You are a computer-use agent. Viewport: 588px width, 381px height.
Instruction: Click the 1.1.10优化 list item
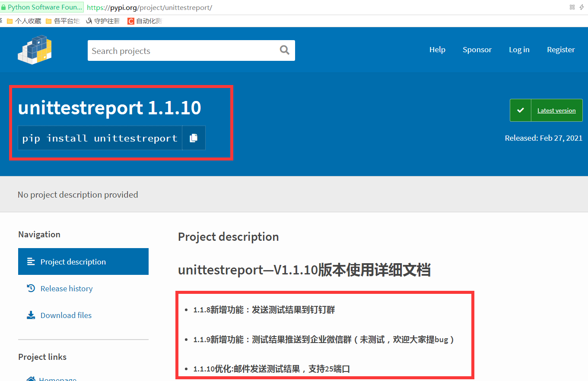[271, 368]
